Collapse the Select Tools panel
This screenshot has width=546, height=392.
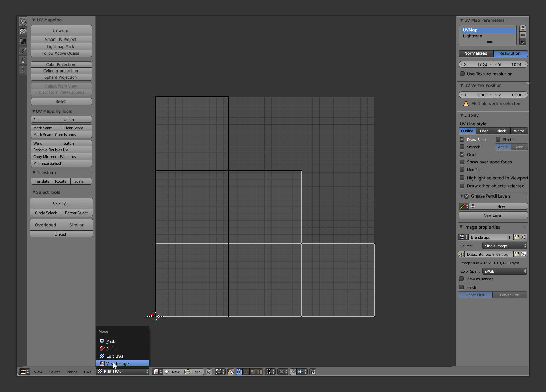34,192
